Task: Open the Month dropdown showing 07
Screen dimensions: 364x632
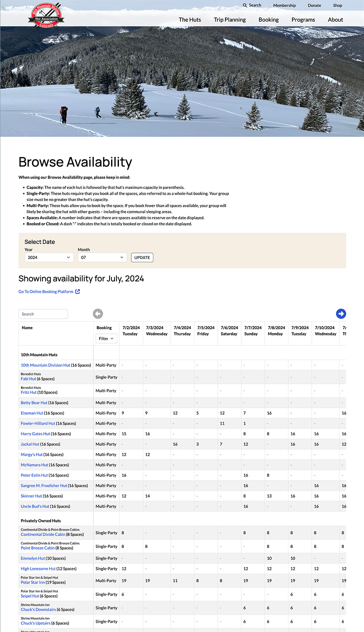Action: pos(102,258)
